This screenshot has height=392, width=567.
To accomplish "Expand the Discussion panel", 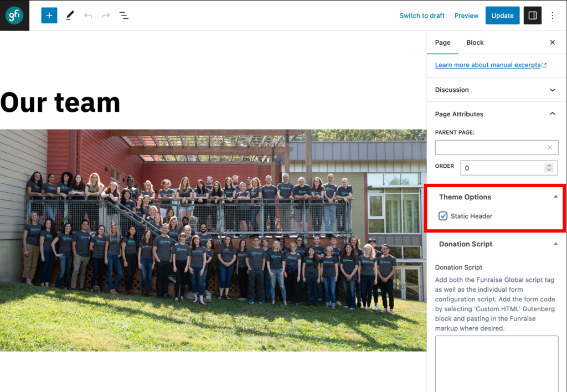I will [552, 90].
